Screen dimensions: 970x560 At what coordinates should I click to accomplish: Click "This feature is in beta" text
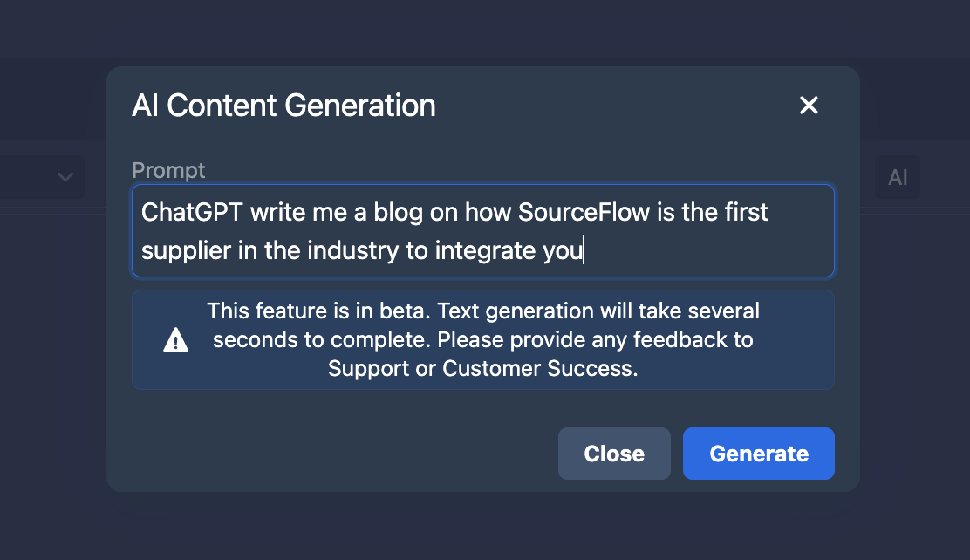(318, 311)
